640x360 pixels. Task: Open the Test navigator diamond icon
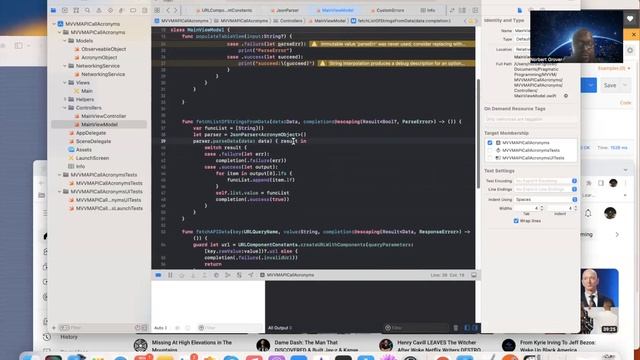click(110, 10)
